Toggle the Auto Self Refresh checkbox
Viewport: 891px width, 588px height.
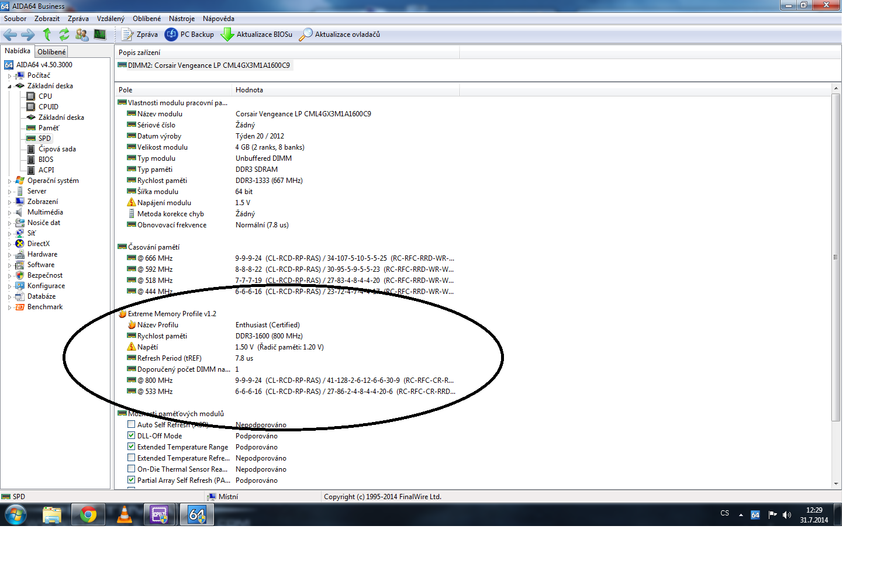tap(132, 424)
